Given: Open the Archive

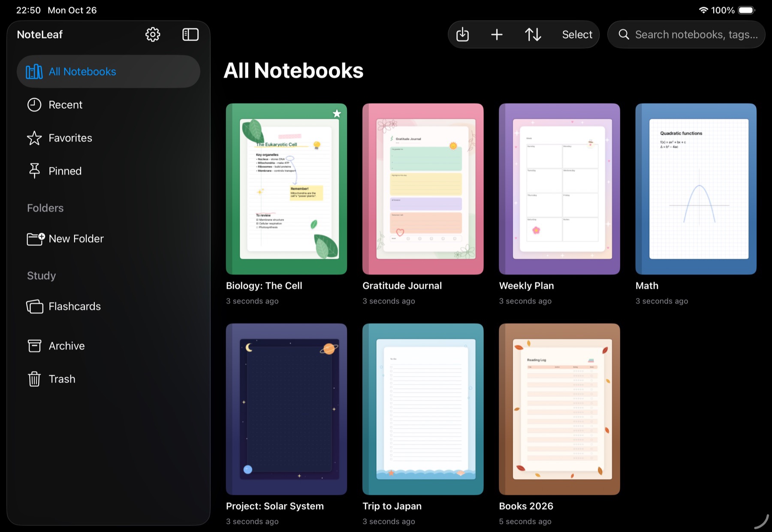Looking at the screenshot, I should coord(109,346).
